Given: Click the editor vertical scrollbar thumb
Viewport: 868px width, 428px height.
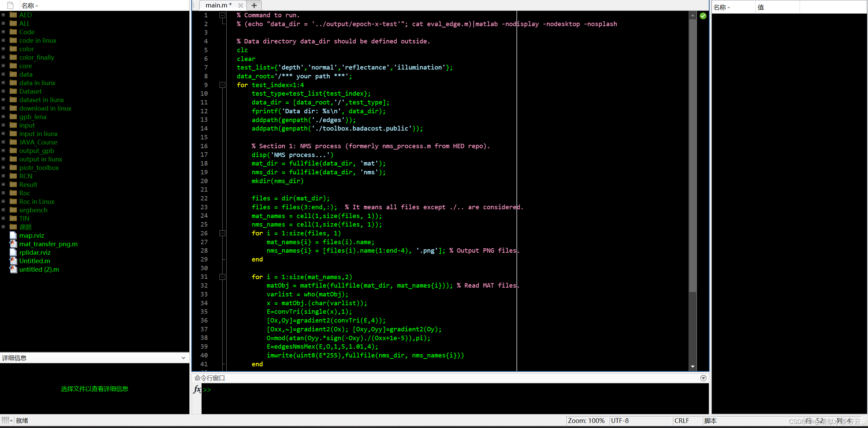Looking at the screenshot, I should point(693,155).
